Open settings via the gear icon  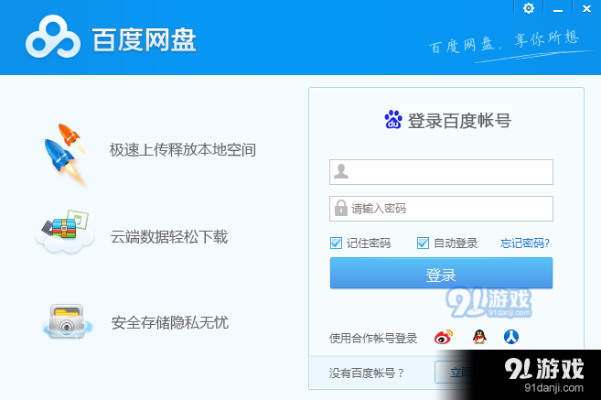tap(529, 8)
